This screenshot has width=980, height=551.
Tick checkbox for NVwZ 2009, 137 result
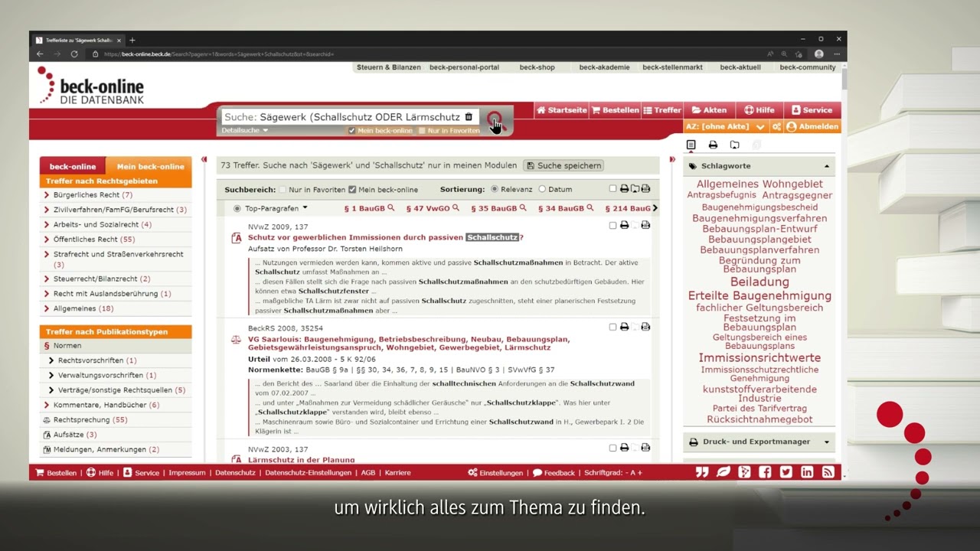coord(612,226)
